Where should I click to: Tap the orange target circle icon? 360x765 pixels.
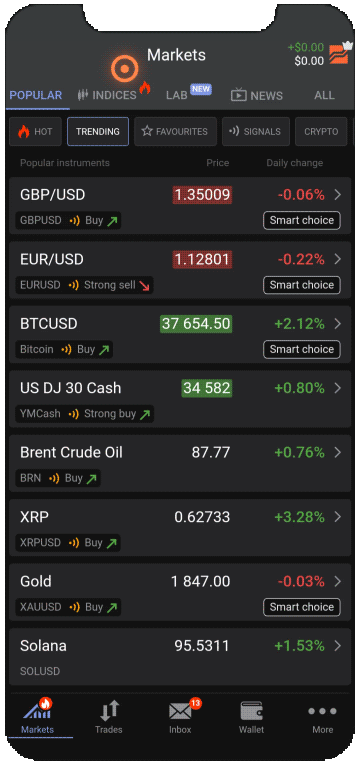125,69
